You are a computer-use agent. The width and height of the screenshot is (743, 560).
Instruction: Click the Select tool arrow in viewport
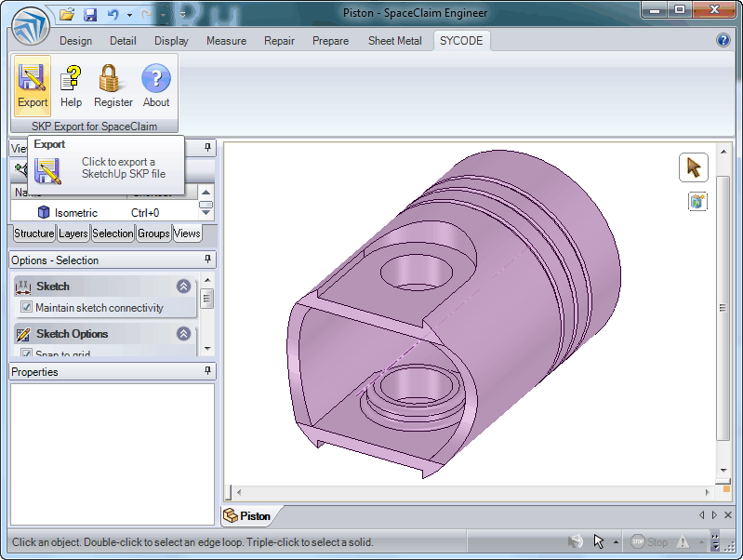tap(693, 167)
